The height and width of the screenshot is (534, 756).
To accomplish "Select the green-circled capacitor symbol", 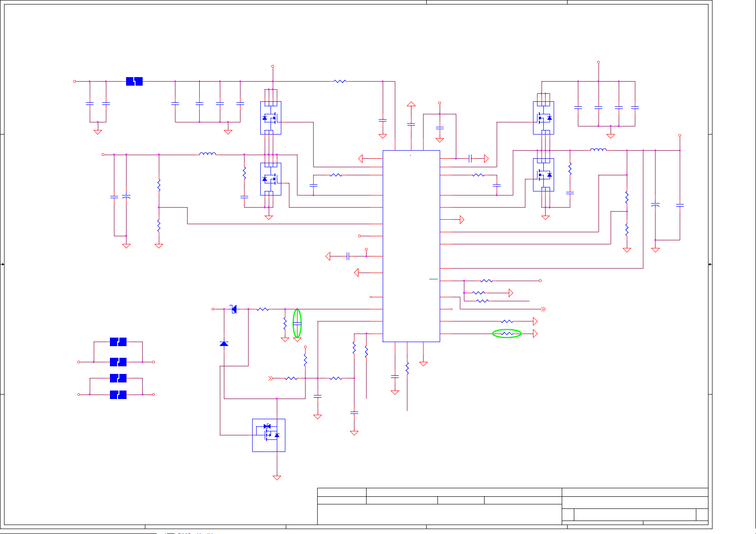I will [x=297, y=323].
